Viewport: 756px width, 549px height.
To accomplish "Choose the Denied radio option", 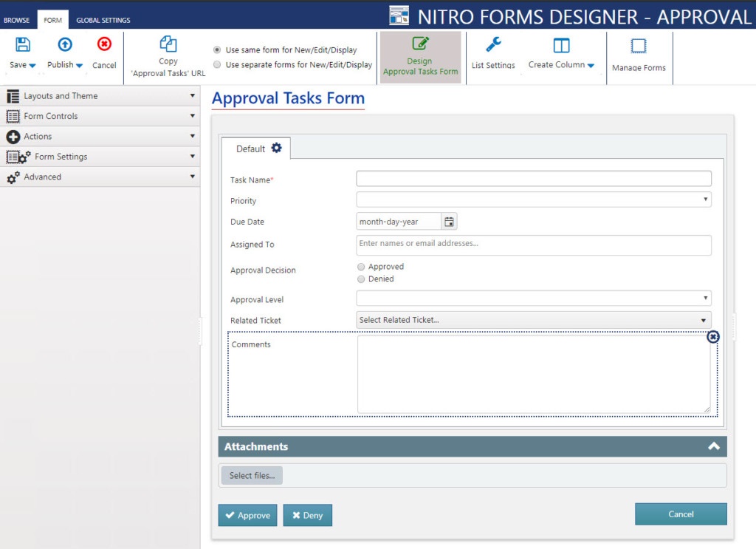I will tap(361, 279).
